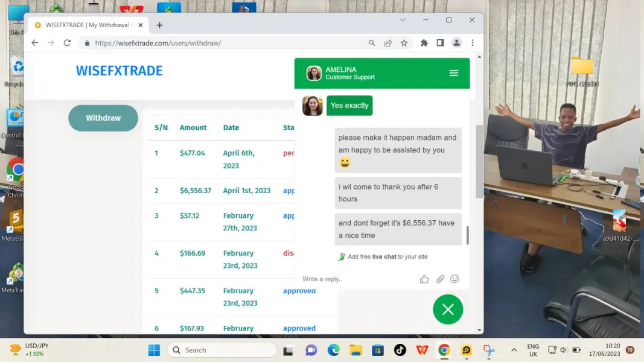This screenshot has width=644, height=362.
Task: Click the ENG UK language indicator
Action: pyautogui.click(x=533, y=350)
